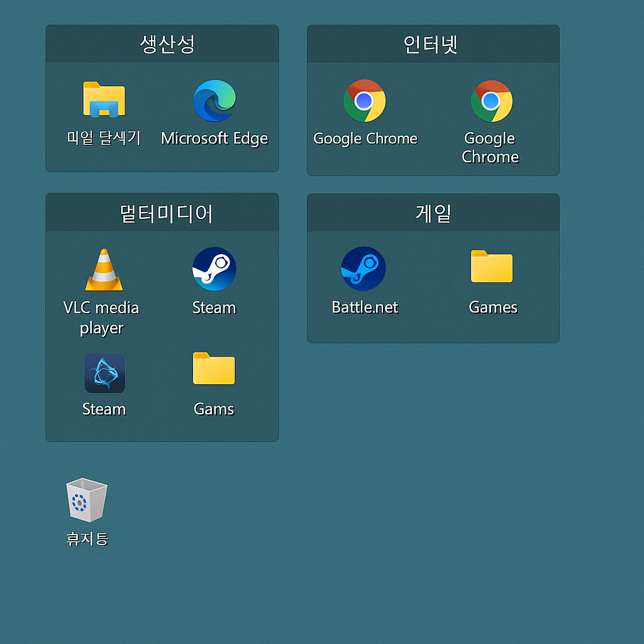Open the Gams folder
This screenshot has height=644, width=644.
coord(214,369)
